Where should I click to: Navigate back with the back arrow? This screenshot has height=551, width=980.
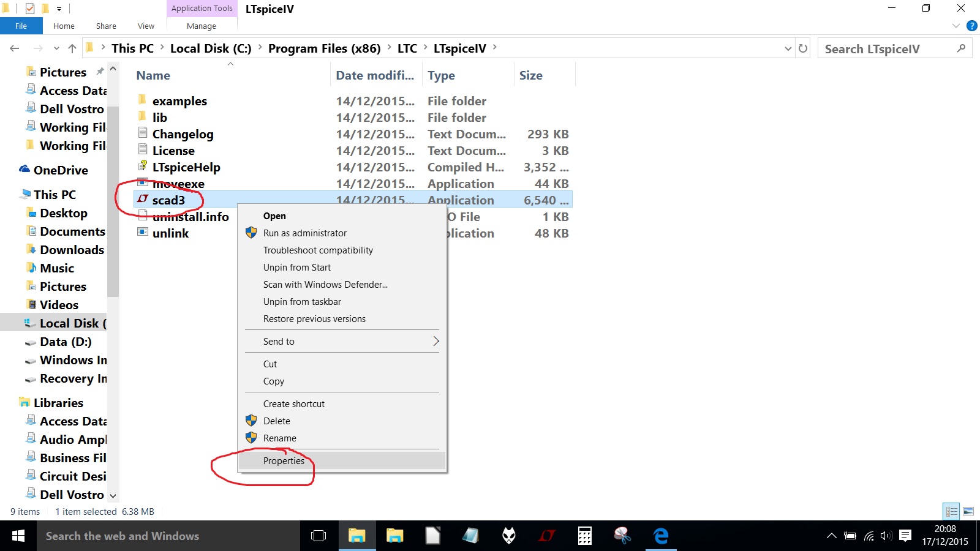pos(15,48)
